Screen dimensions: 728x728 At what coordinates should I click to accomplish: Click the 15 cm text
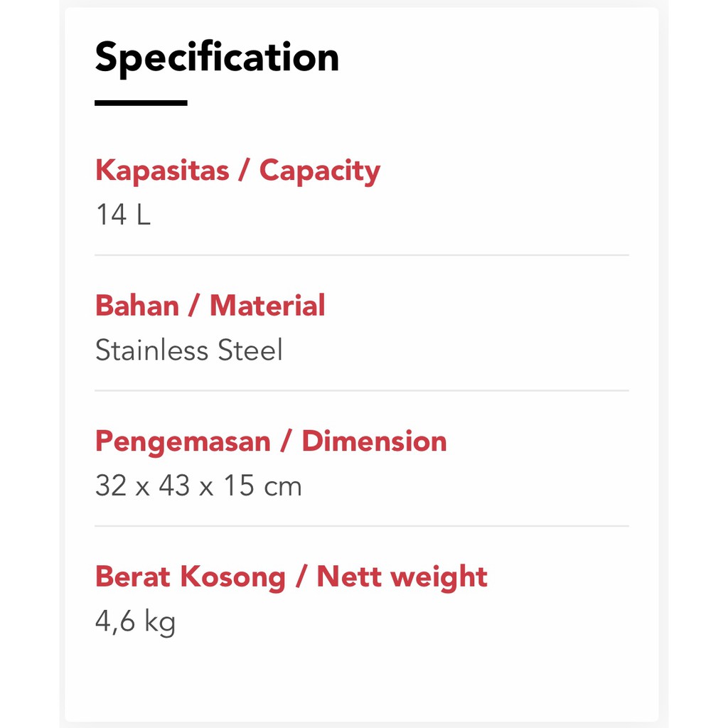click(x=262, y=486)
